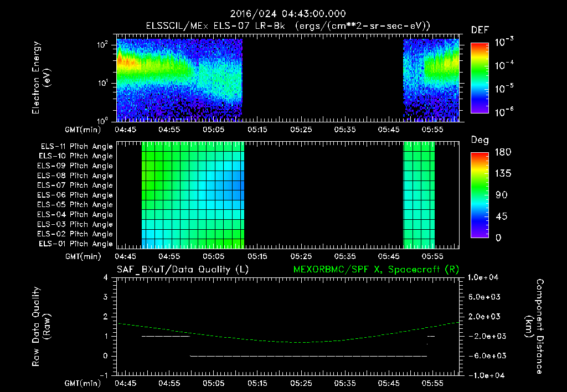Click 05:55 tick label under pitch angle panel

432,256
